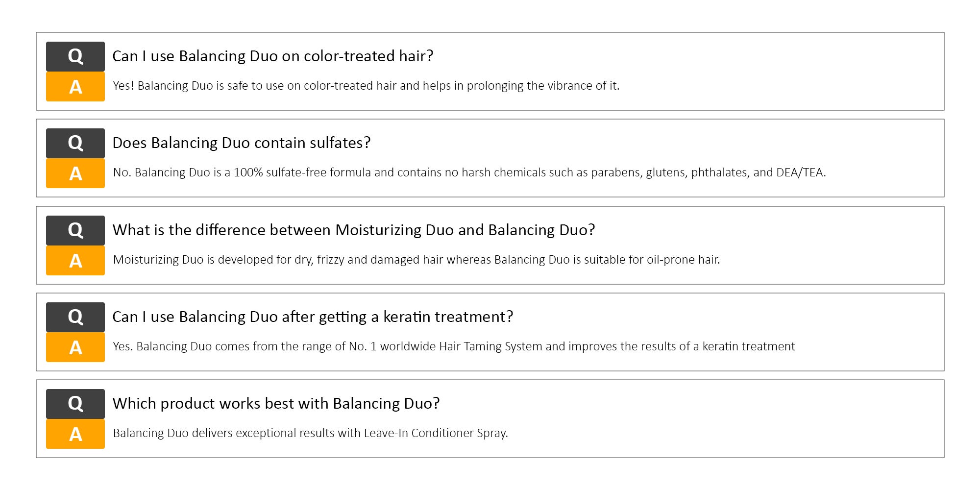Click answer text about prolonging color vibrance

pyautogui.click(x=367, y=86)
